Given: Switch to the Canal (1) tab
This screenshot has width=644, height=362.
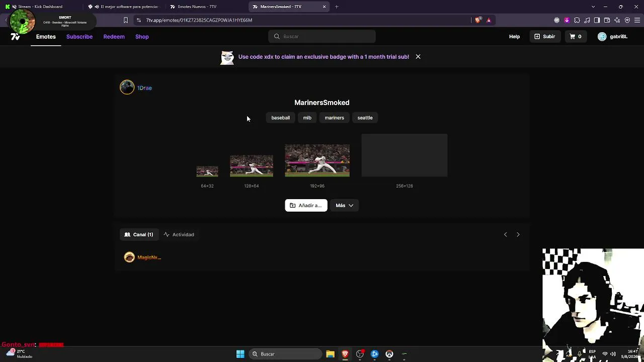Looking at the screenshot, I should click(x=139, y=235).
